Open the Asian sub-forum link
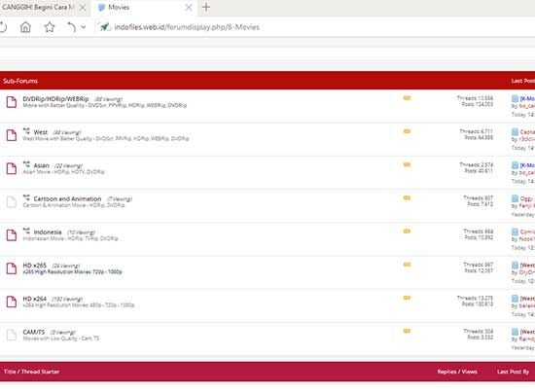This screenshot has height=392, width=535. [x=41, y=165]
